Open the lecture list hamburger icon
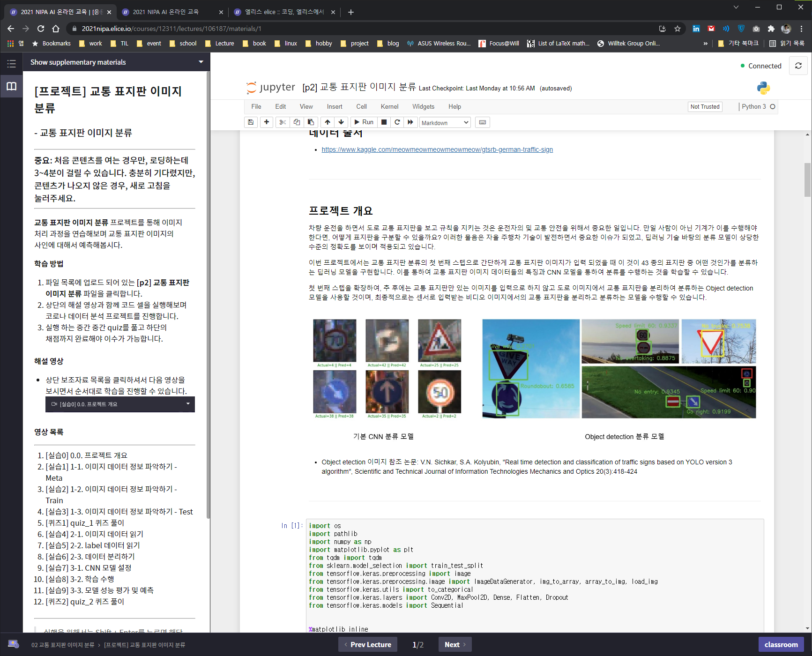The height and width of the screenshot is (656, 812). [12, 64]
